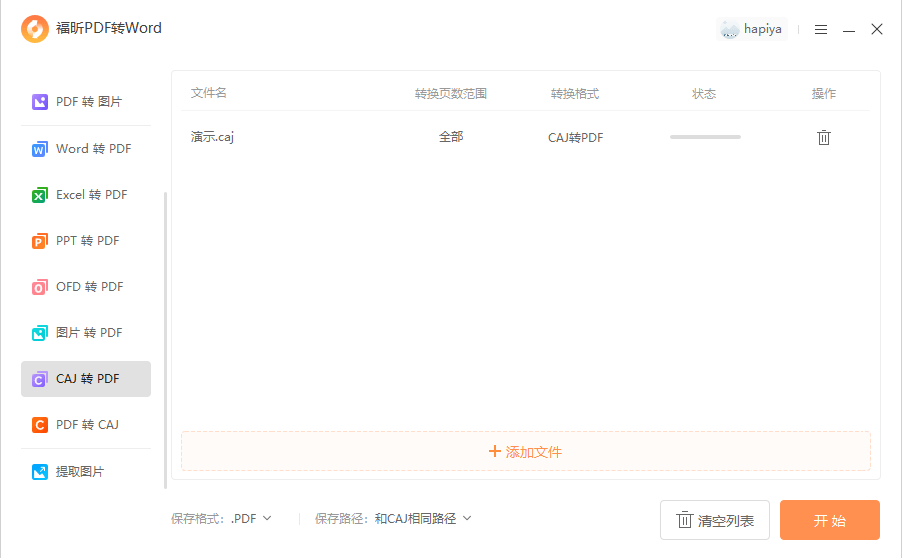Click the 清空列表 button label

(725, 521)
